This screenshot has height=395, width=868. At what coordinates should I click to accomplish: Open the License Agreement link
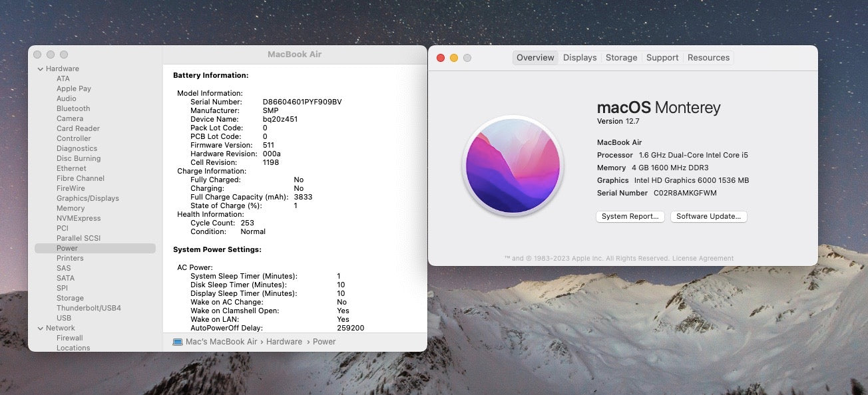(x=703, y=259)
